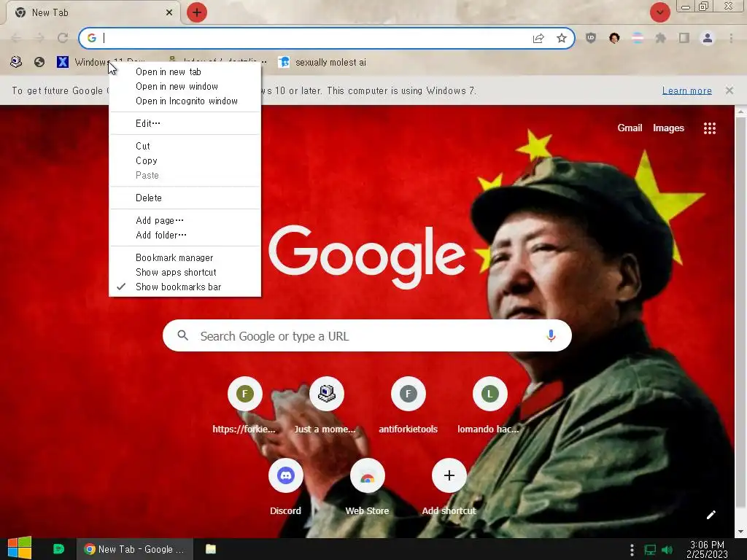Switch to New Tab - Google taskbar button
This screenshot has width=747, height=560.
(134, 549)
